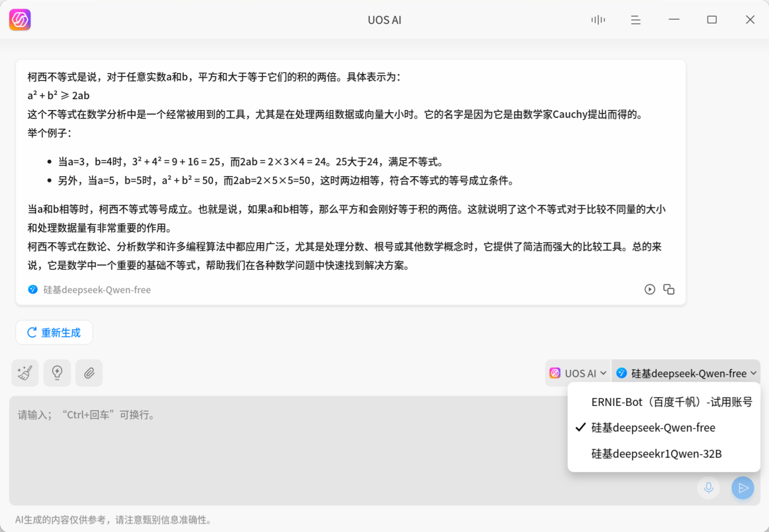Select the 硅基deepseek-Qwen-free attribution label
The image size is (769, 532).
point(96,289)
